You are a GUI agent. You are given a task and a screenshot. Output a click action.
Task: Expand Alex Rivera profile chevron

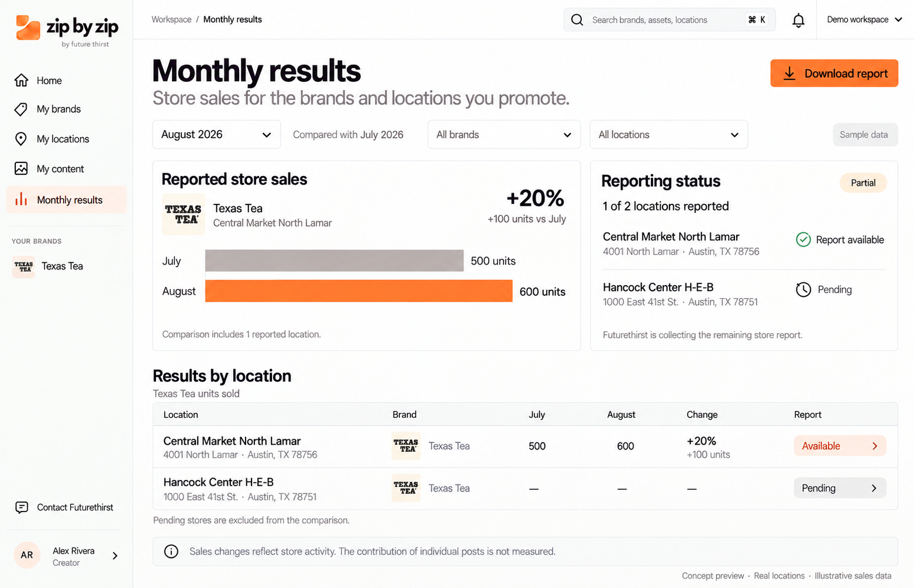click(x=115, y=556)
